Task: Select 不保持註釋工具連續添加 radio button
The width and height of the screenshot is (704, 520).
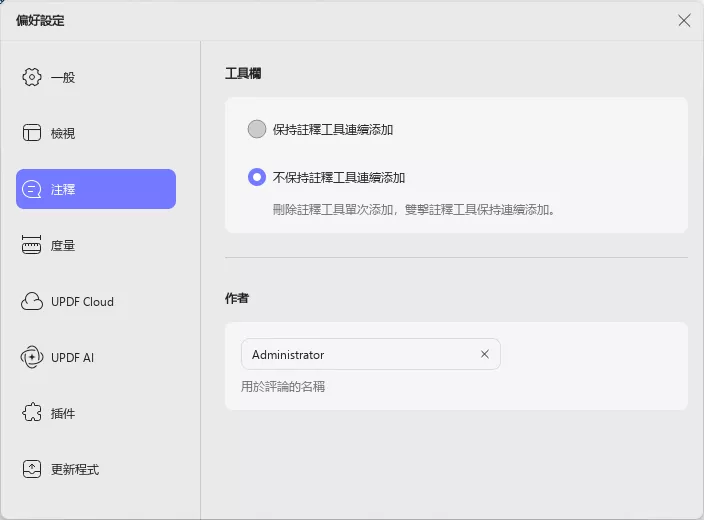Action: [x=257, y=177]
